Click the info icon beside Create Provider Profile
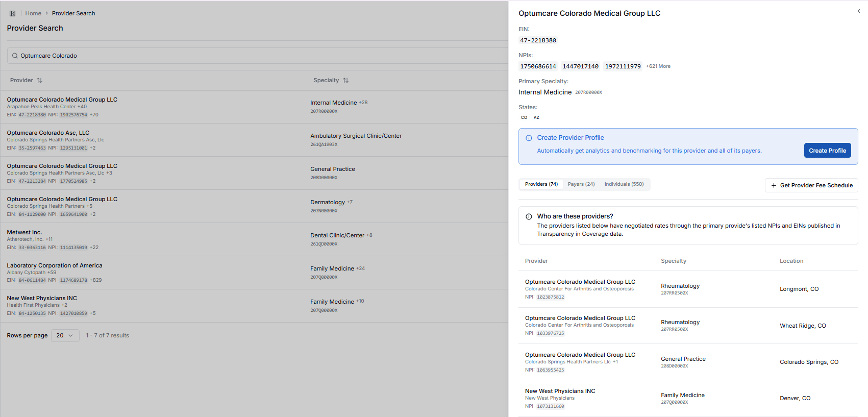This screenshot has height=417, width=868. click(x=529, y=138)
